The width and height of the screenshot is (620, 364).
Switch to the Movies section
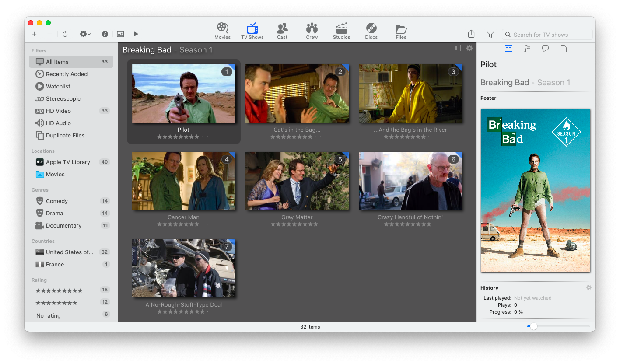[x=223, y=31]
